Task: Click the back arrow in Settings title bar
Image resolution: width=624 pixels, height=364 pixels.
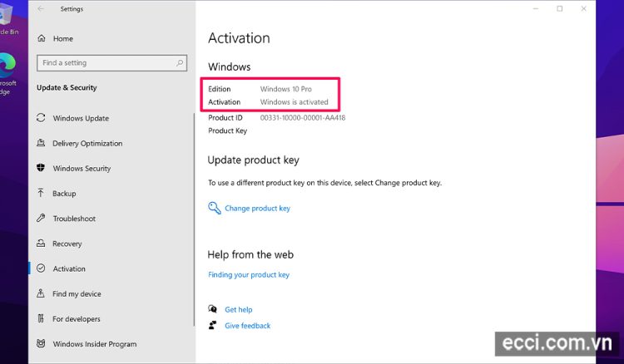Action: [41, 8]
